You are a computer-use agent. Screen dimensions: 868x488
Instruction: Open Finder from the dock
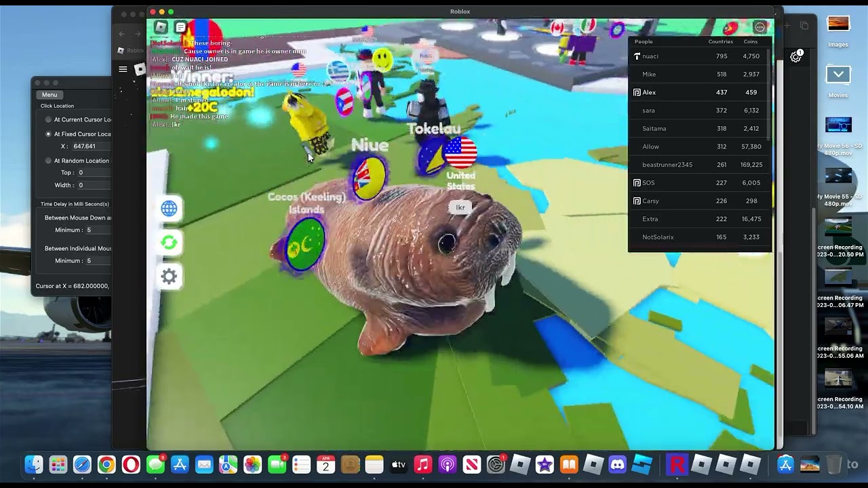(34, 464)
